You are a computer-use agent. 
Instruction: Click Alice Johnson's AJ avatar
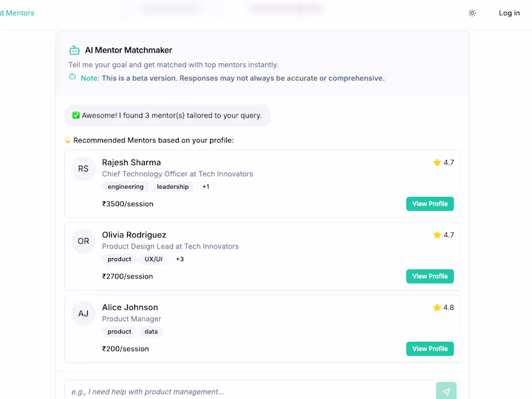[x=83, y=314]
